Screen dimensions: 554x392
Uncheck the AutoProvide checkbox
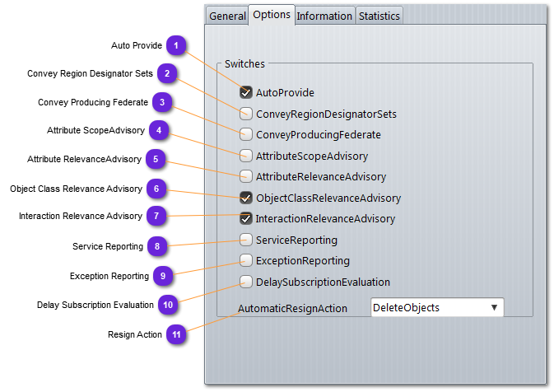246,93
